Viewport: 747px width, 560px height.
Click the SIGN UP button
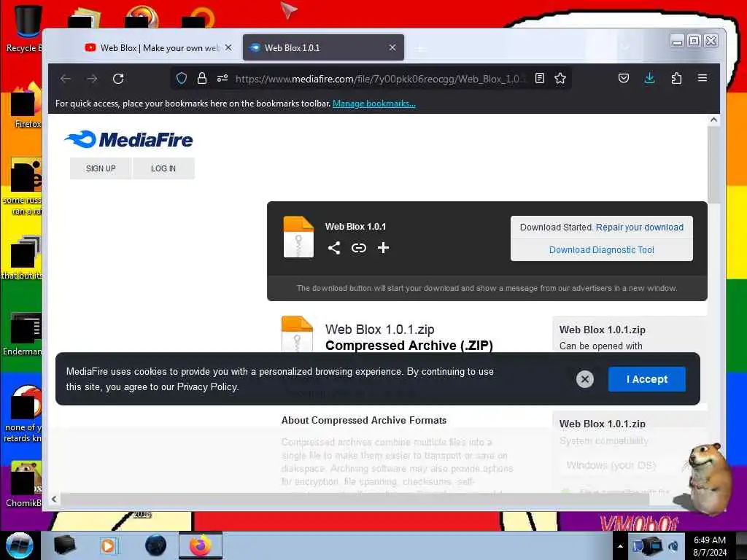point(101,168)
